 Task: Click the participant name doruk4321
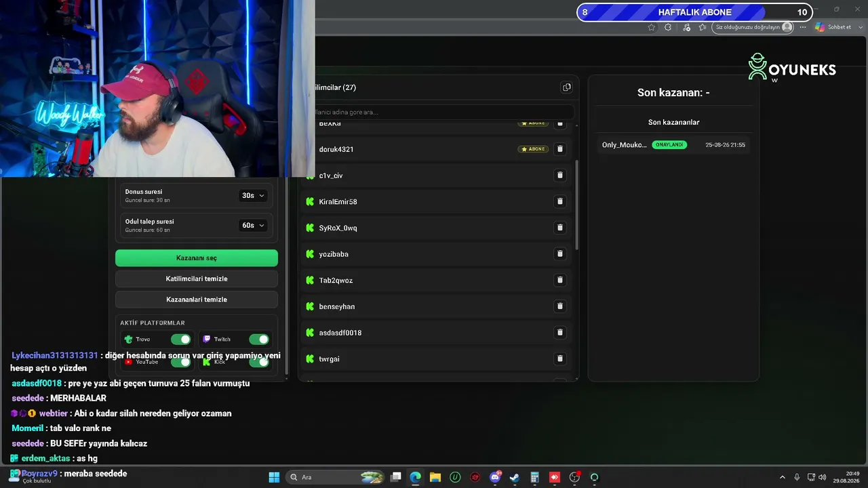click(x=336, y=149)
